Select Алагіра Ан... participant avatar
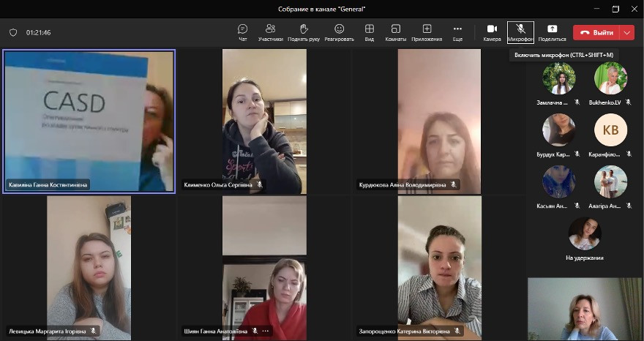The height and width of the screenshot is (341, 644). coord(611,181)
